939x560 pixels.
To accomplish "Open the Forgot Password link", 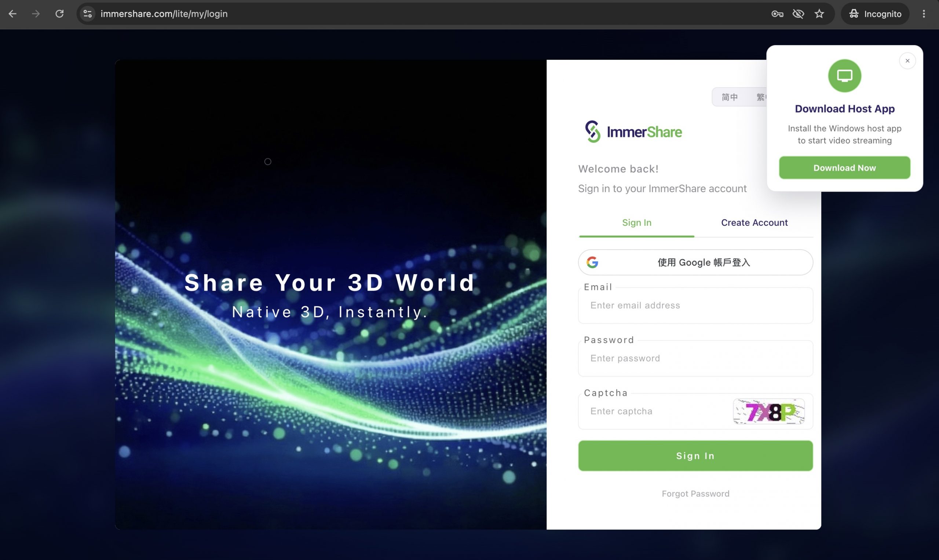I will click(695, 494).
